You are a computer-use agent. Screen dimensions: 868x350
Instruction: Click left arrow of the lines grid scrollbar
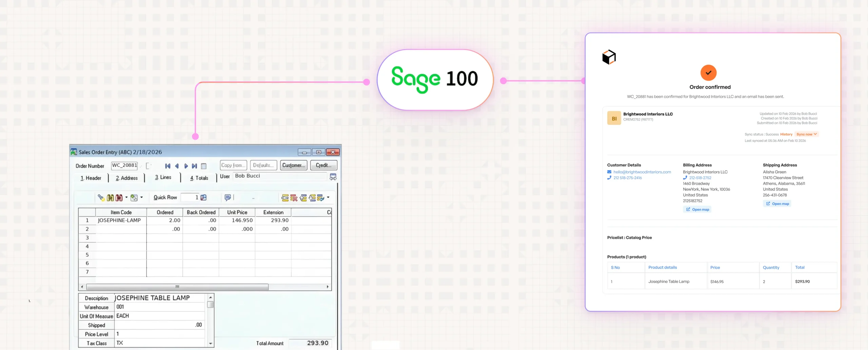[x=82, y=287]
